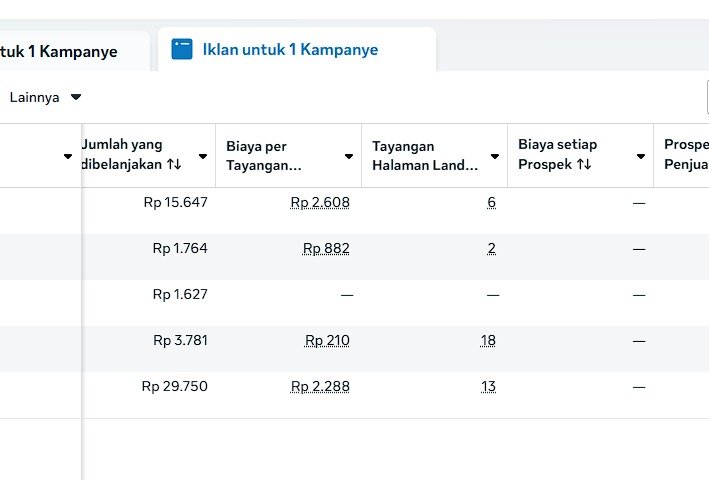
Task: Click the ad icon on the Iklan tab
Action: (181, 49)
